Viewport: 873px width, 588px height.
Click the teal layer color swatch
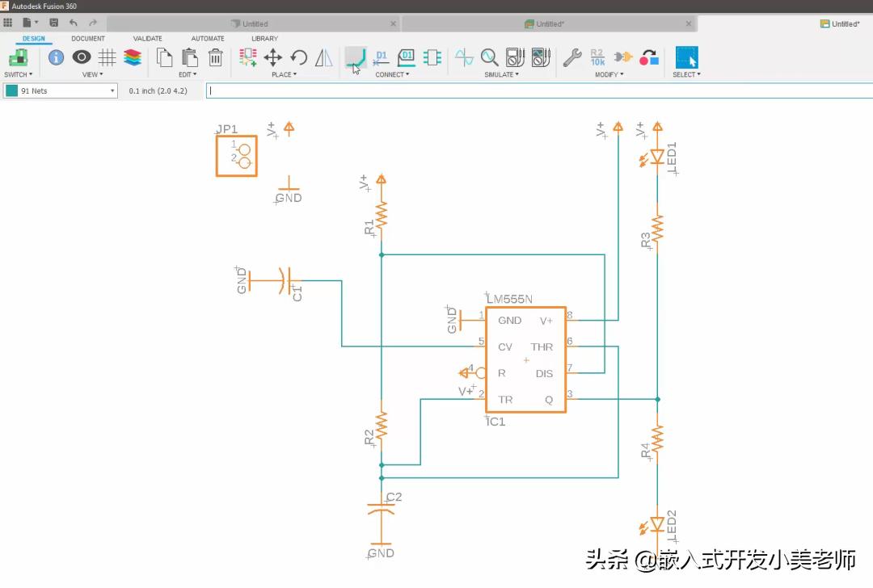(11, 90)
